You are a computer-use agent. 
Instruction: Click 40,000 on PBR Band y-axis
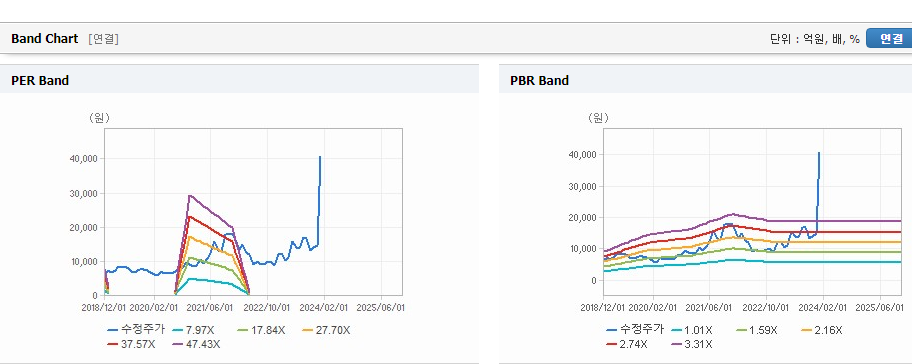583,155
